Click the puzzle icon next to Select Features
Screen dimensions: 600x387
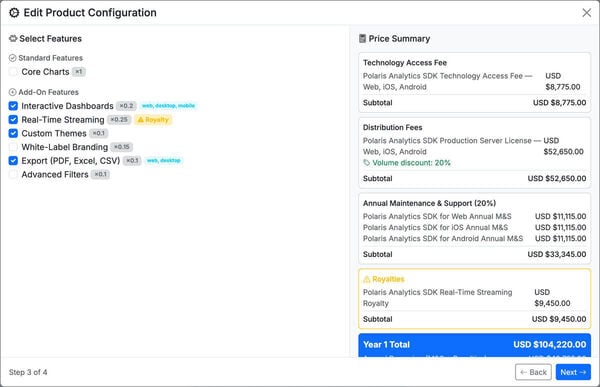coord(13,39)
